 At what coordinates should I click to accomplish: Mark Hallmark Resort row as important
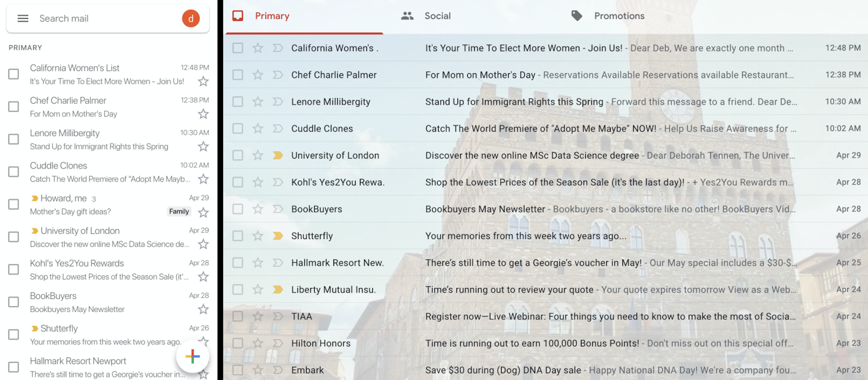(x=277, y=262)
